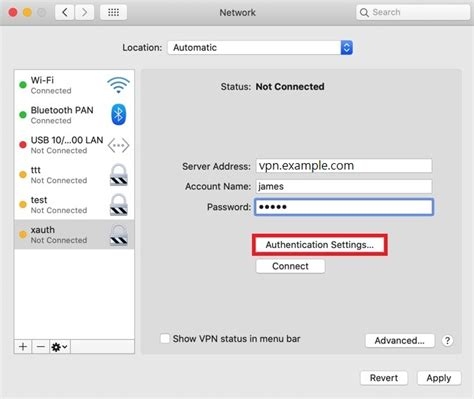The width and height of the screenshot is (474, 399).
Task: Click the Not Connected status text
Action: (x=290, y=87)
